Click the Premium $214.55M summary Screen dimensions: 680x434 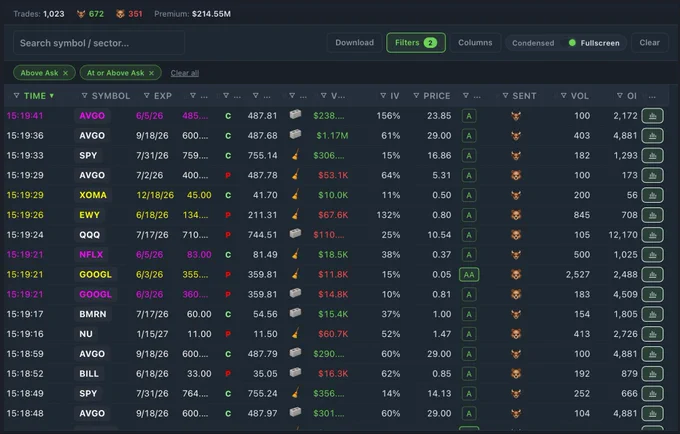[x=193, y=14]
